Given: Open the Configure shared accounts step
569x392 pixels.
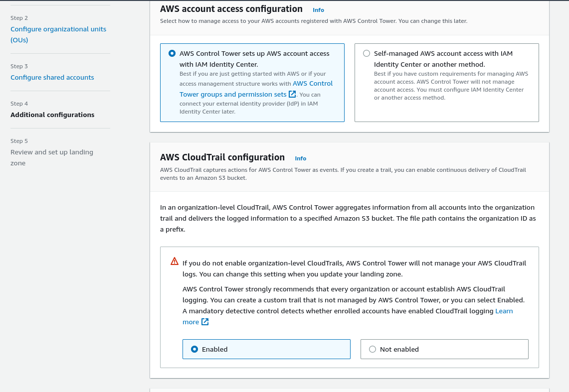Looking at the screenshot, I should tap(52, 77).
